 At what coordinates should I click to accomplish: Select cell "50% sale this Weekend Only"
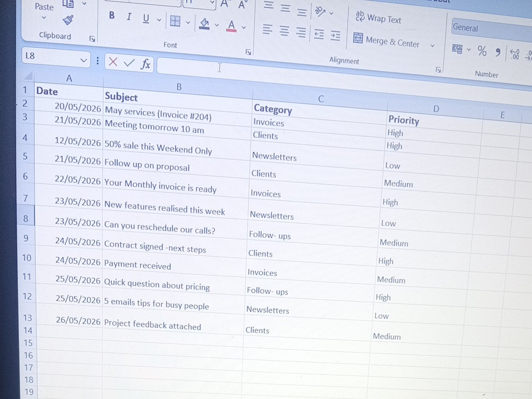tap(177, 148)
